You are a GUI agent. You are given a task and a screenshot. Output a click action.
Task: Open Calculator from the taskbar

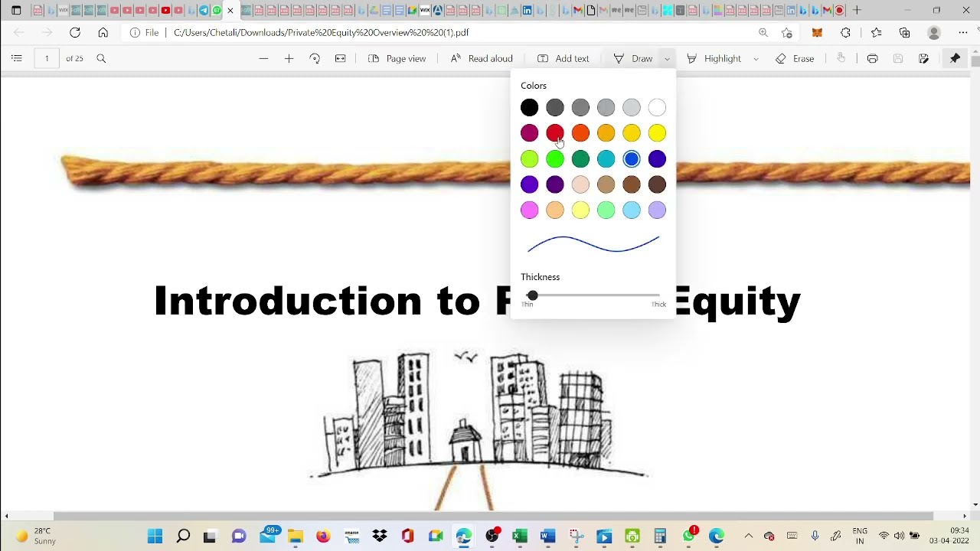(660, 536)
